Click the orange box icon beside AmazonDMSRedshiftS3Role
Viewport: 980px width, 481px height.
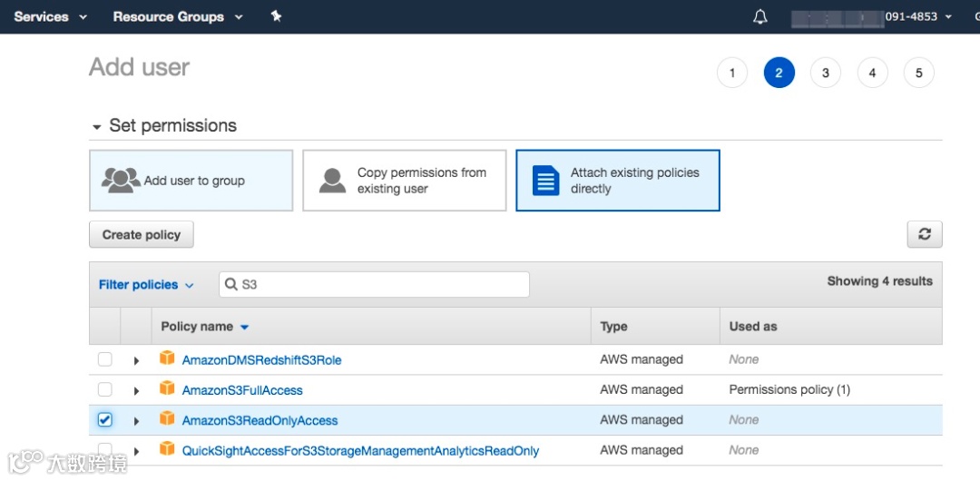tap(167, 358)
